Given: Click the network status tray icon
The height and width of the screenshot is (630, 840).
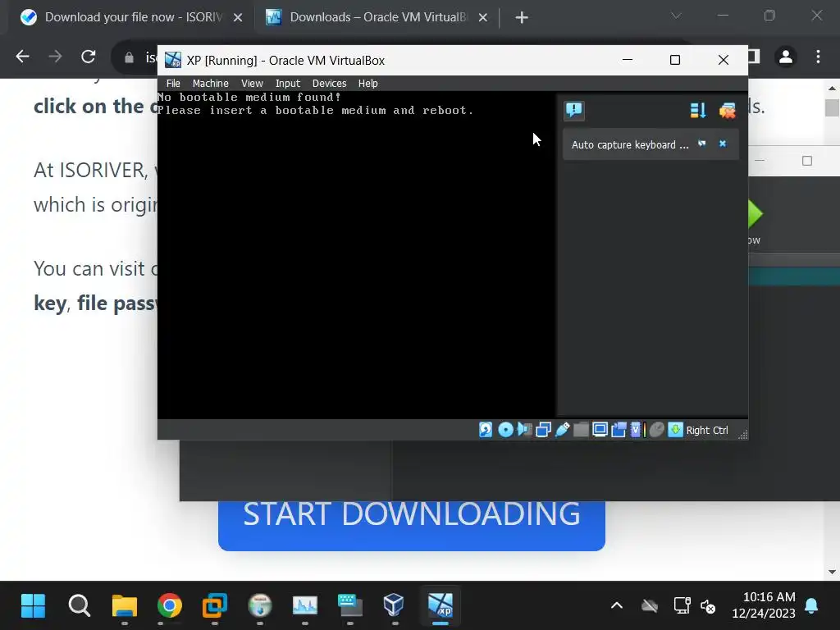Looking at the screenshot, I should (x=682, y=606).
